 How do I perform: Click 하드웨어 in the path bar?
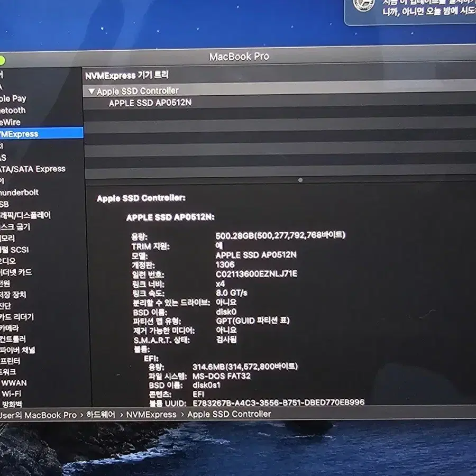point(101,415)
